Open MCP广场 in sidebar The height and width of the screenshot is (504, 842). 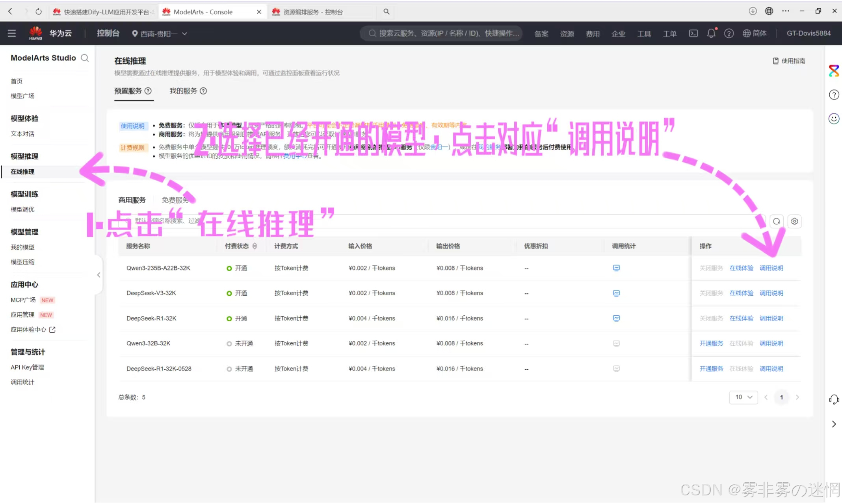tap(23, 300)
